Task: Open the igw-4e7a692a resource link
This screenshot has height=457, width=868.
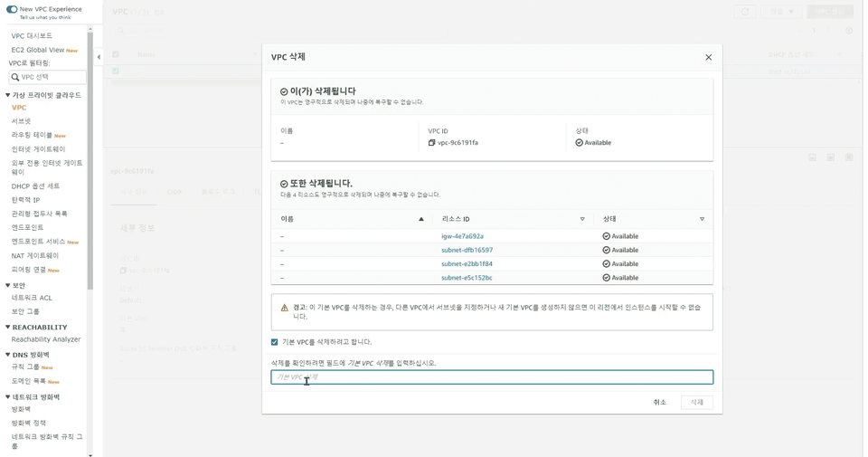Action: (462, 236)
